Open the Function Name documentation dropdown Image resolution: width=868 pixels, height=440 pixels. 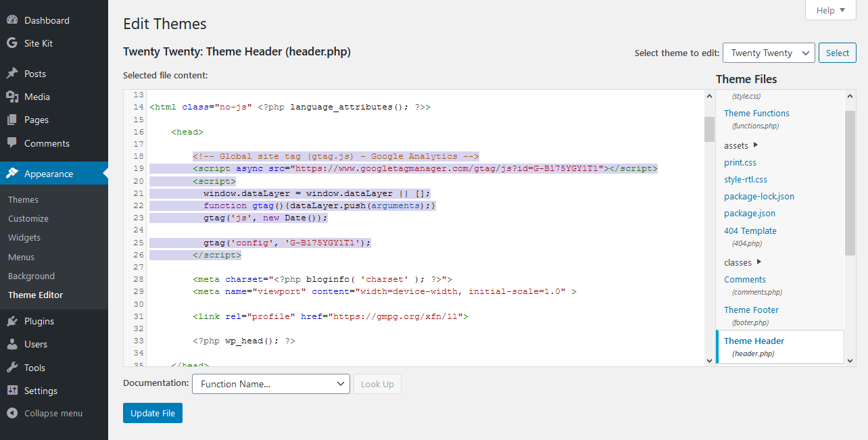point(270,384)
